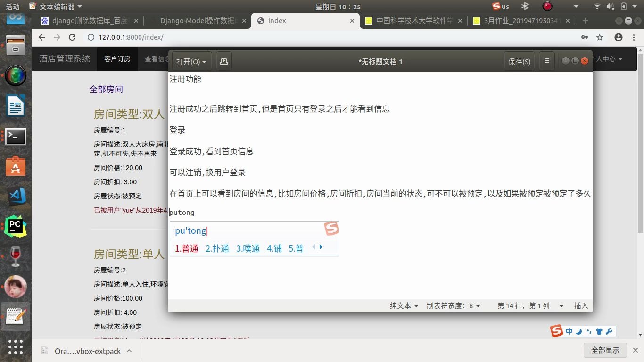Image resolution: width=644 pixels, height=362 pixels.
Task: Click the red recorder icon in top bar
Action: pyautogui.click(x=547, y=6)
